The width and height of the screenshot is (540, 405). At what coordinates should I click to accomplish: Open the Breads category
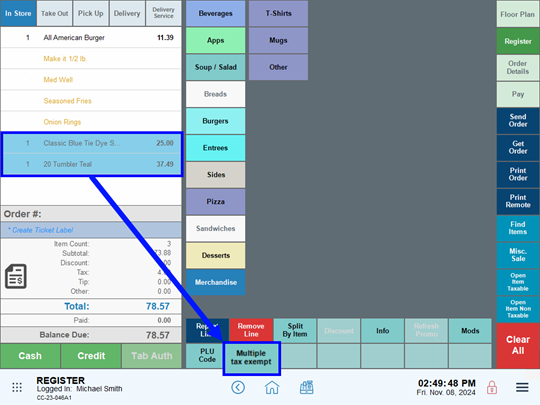tap(216, 94)
